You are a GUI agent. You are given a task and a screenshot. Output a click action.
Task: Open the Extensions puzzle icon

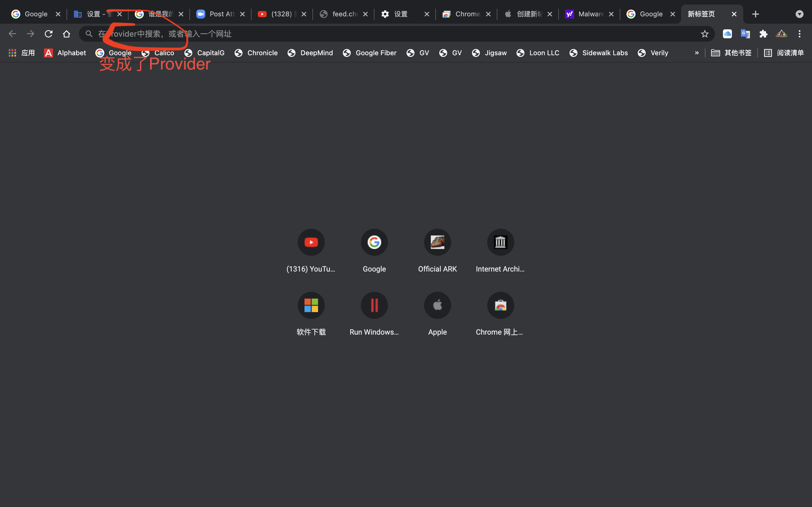click(x=763, y=34)
